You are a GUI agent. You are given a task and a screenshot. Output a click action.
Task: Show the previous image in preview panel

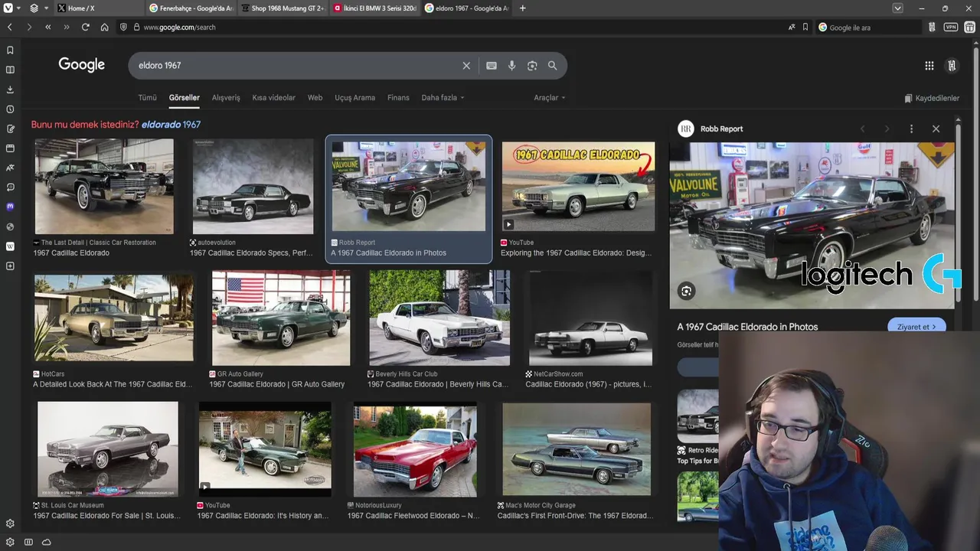coord(863,129)
